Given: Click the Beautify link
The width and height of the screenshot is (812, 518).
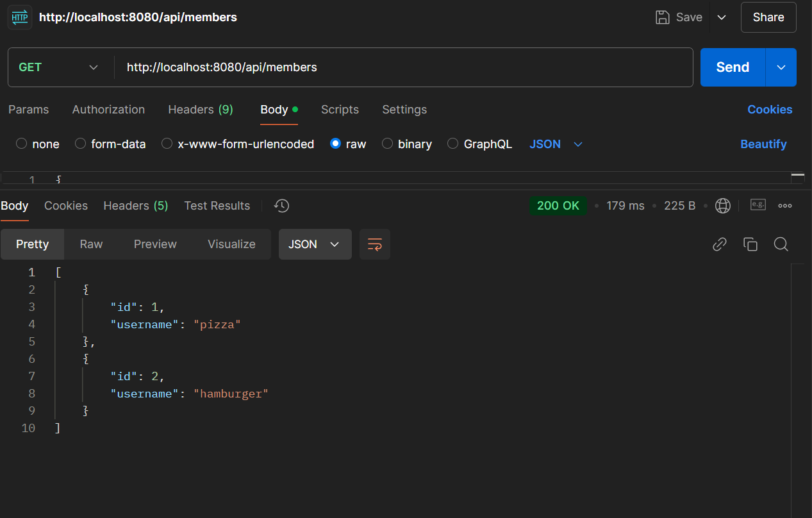Looking at the screenshot, I should click(763, 144).
